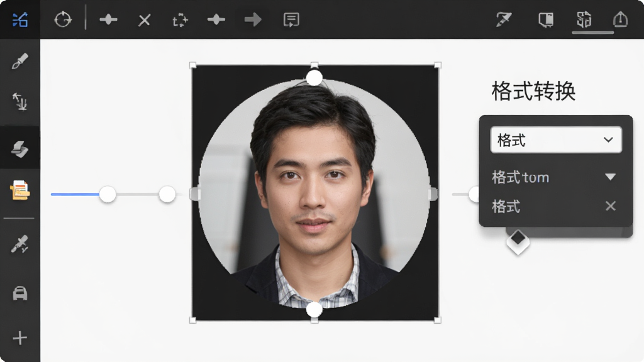Click the right arrow forward icon
This screenshot has width=644, height=362.
[x=253, y=19]
